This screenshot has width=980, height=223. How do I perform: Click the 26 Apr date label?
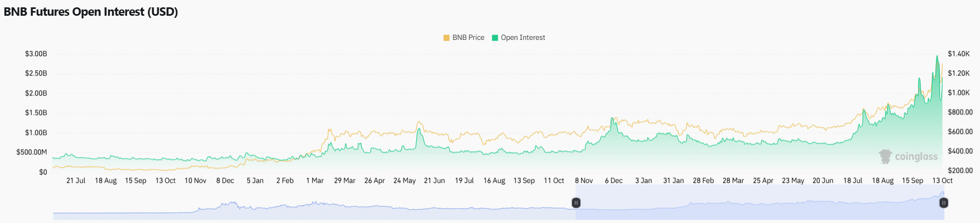(x=375, y=180)
